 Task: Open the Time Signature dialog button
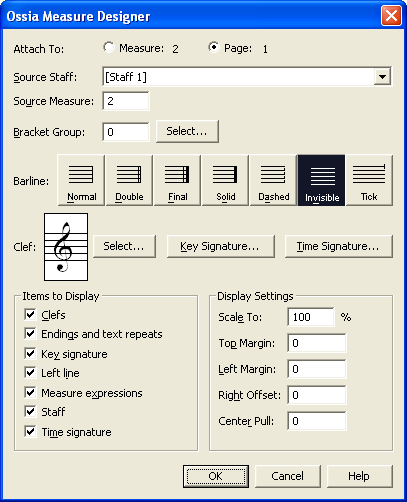[x=339, y=246]
